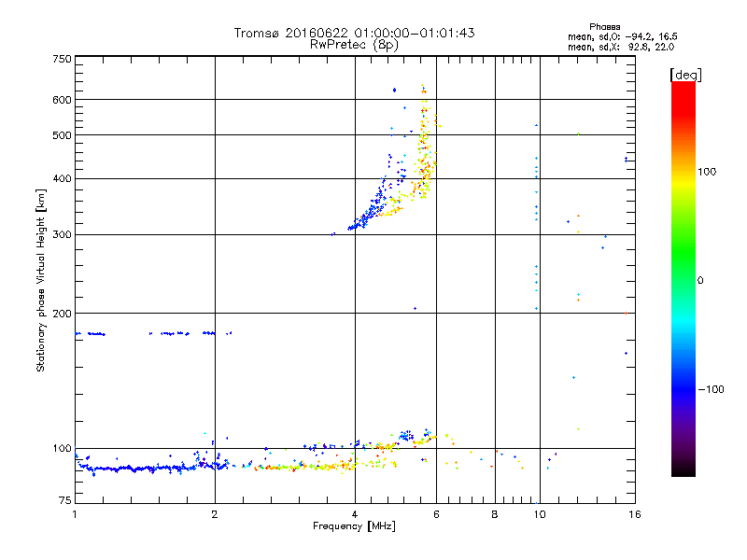Click the colorbar tick label '100'

point(707,172)
